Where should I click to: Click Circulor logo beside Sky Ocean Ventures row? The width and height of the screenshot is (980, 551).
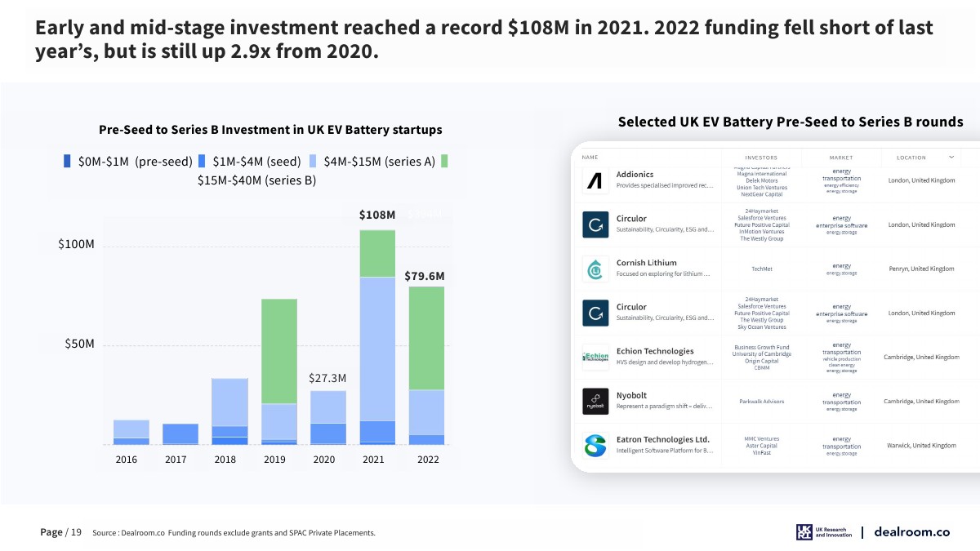point(595,313)
